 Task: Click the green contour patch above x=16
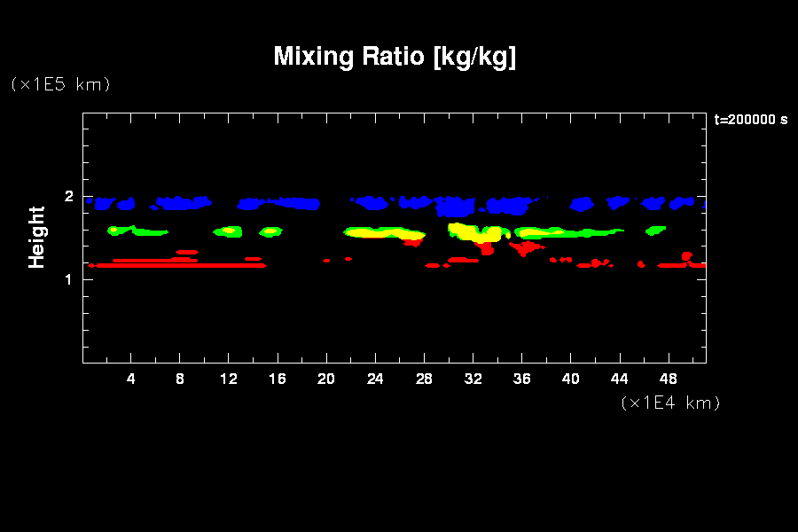pos(270,231)
